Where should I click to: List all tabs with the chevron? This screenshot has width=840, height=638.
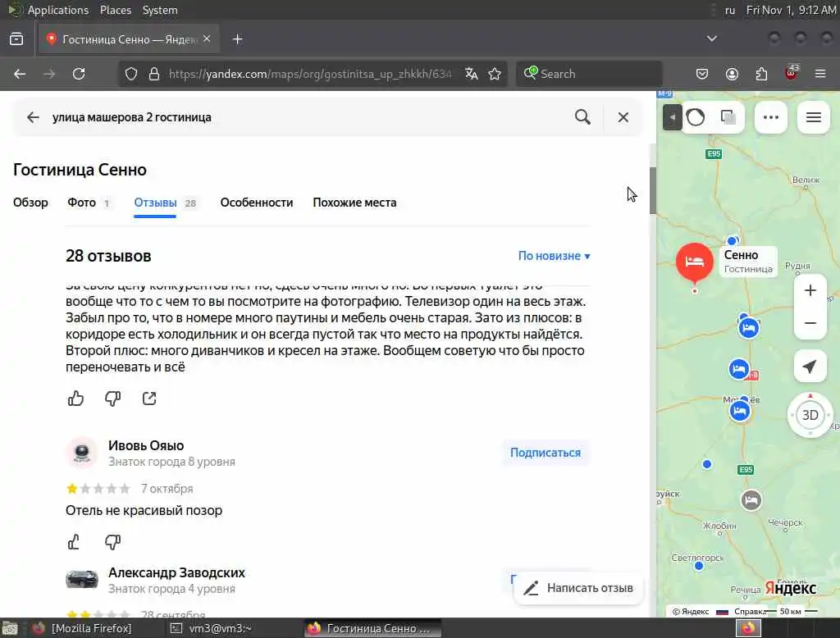pyautogui.click(x=711, y=39)
